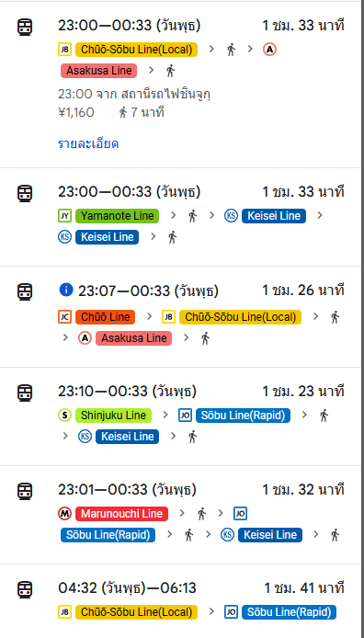Click the red M Marunouchi Line icon
The height and width of the screenshot is (638, 364).
coord(64,514)
